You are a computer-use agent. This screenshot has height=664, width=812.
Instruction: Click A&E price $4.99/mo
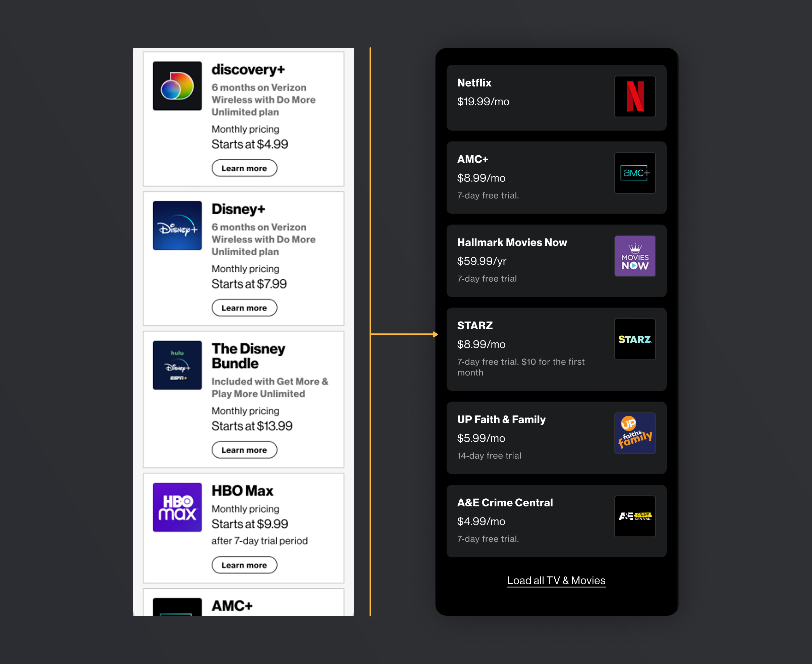click(x=481, y=521)
